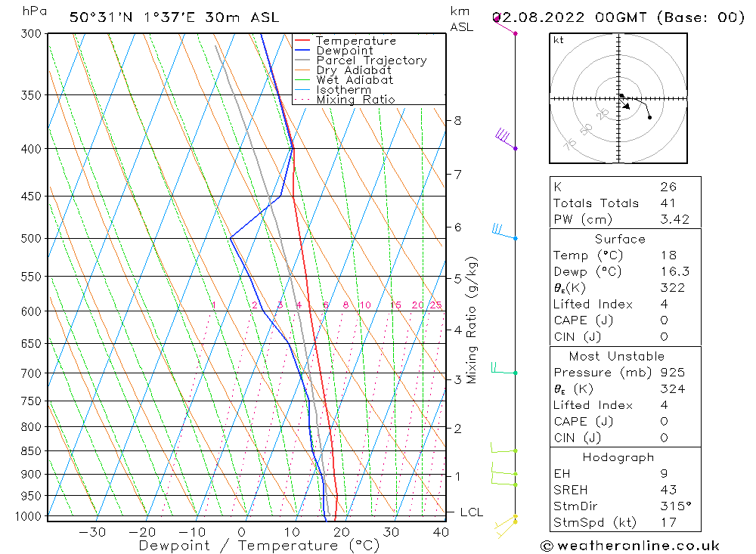
Task: Click the '800' pressure level label
Action: click(31, 427)
